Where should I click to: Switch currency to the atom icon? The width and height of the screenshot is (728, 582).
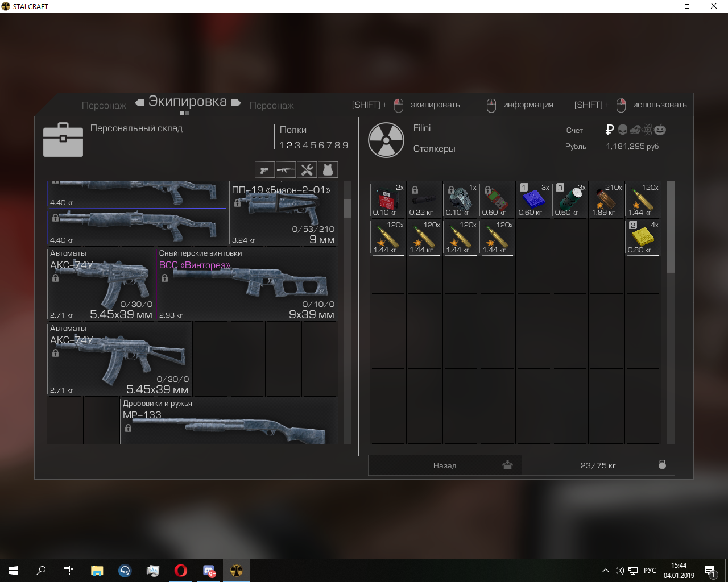647,130
